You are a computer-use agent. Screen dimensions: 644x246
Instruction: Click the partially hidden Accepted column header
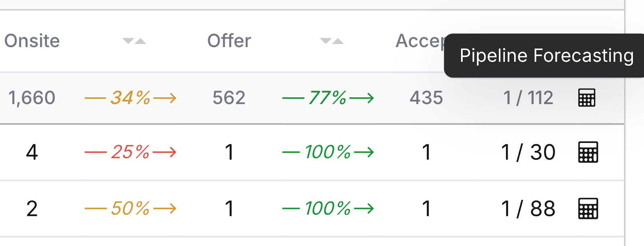420,41
